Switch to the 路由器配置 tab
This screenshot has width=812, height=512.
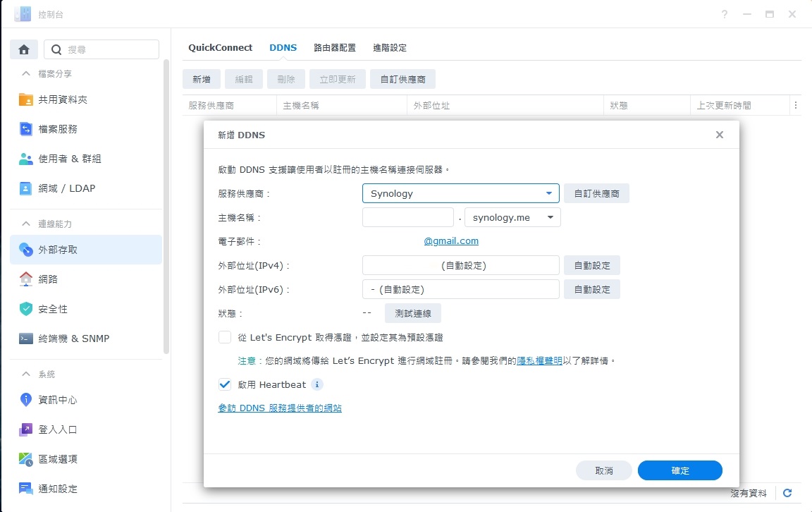[335, 48]
